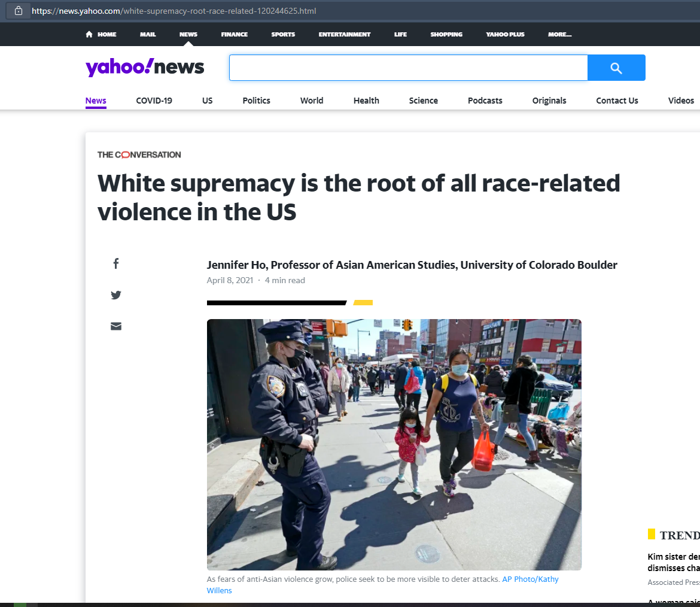This screenshot has width=700, height=607.
Task: Click the 4 min read label
Action: click(x=285, y=280)
